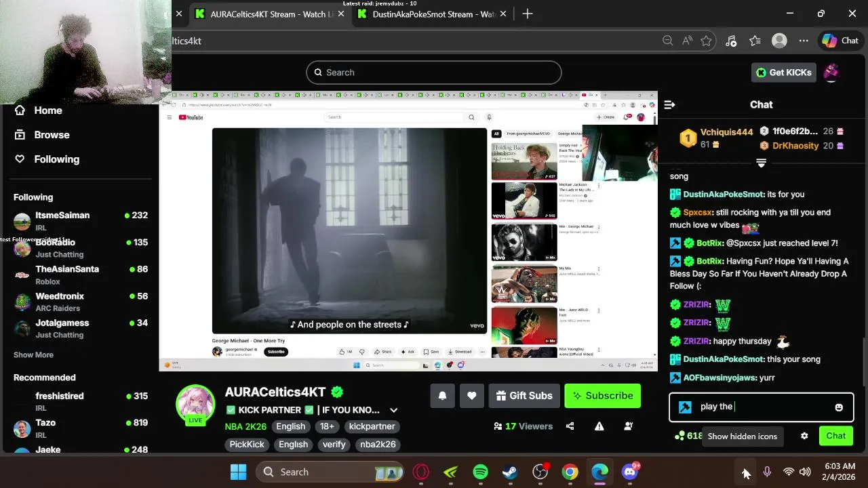Open browser extensions icon
The height and width of the screenshot is (488, 868).
730,41
